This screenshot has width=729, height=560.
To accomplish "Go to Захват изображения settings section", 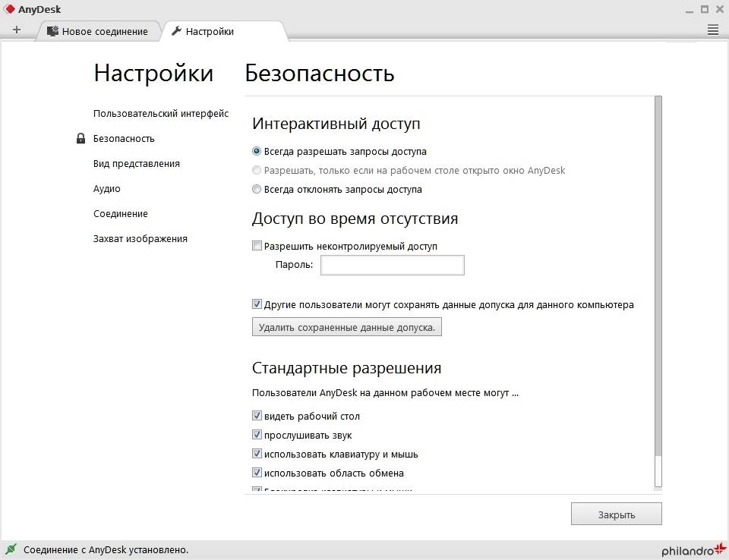I will click(x=140, y=238).
